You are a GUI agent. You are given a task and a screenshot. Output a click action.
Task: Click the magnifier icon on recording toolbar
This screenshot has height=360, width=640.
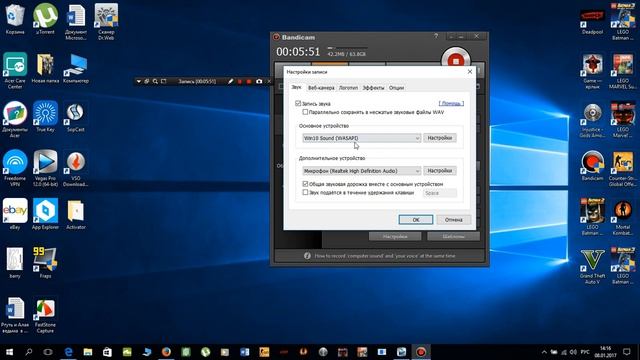pyautogui.click(x=155, y=81)
